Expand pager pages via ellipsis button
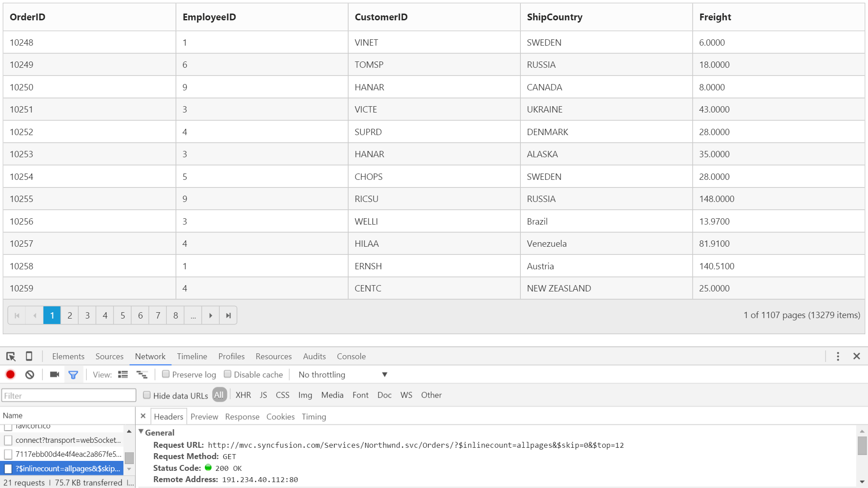868x488 pixels. [x=193, y=315]
